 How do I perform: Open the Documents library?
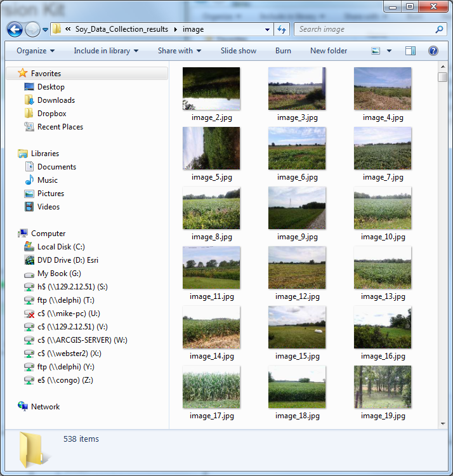56,167
